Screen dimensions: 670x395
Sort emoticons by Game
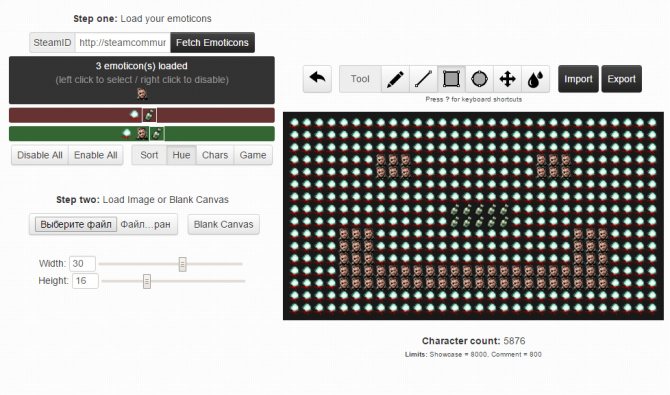[x=253, y=155]
